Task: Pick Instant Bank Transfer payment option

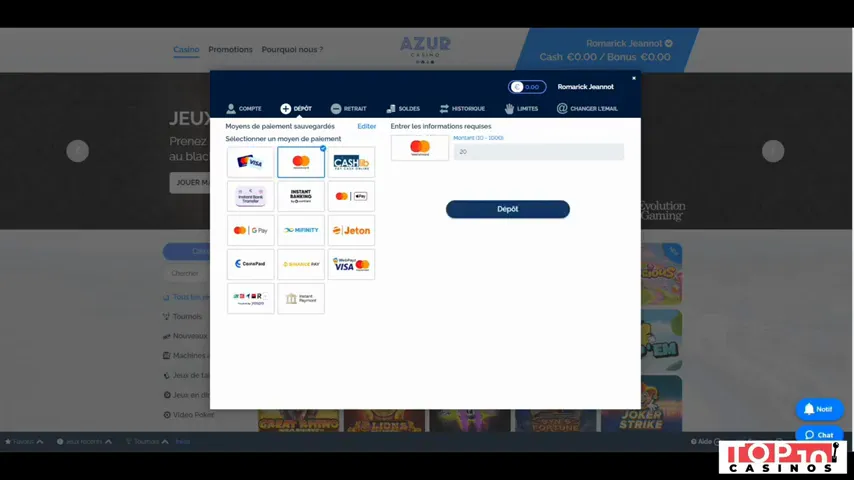Action: tap(251, 196)
